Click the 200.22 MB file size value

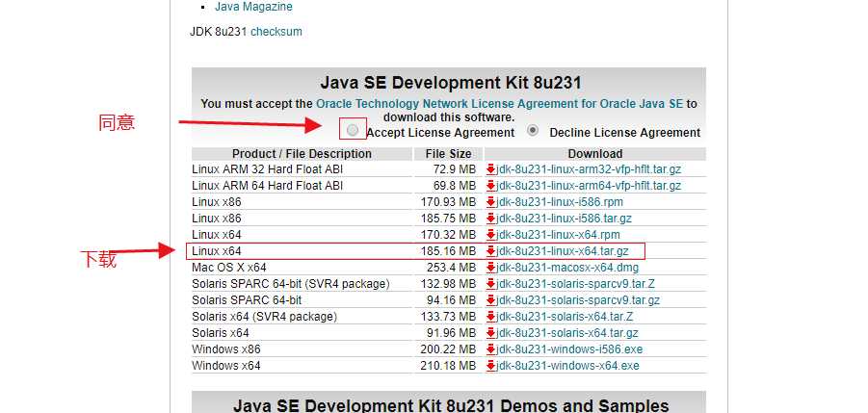(448, 349)
